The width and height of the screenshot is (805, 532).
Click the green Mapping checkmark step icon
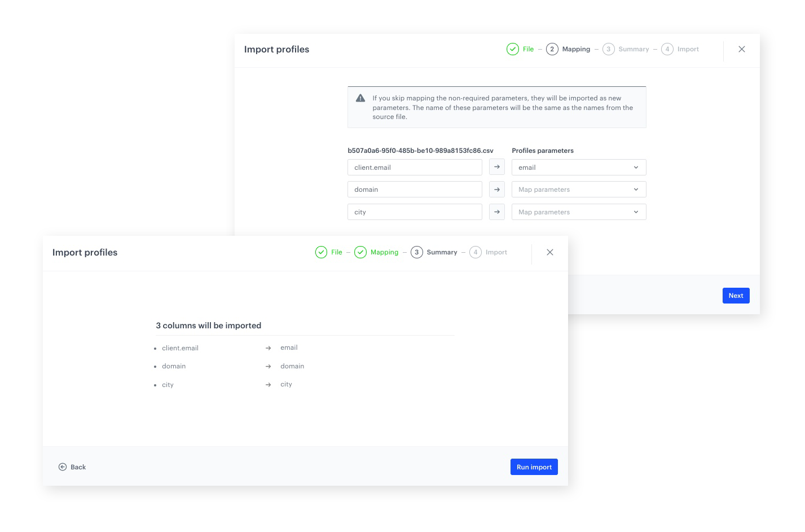click(x=360, y=252)
